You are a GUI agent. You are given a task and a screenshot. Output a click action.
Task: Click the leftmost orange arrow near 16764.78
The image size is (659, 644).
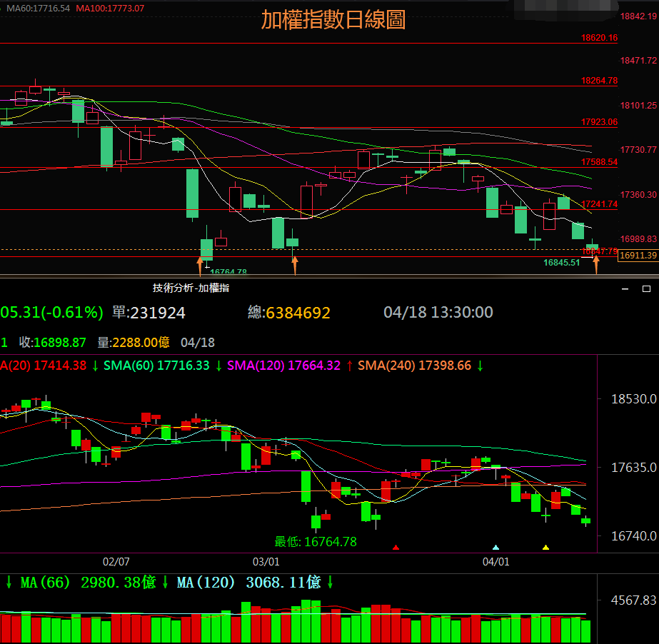click(x=200, y=266)
